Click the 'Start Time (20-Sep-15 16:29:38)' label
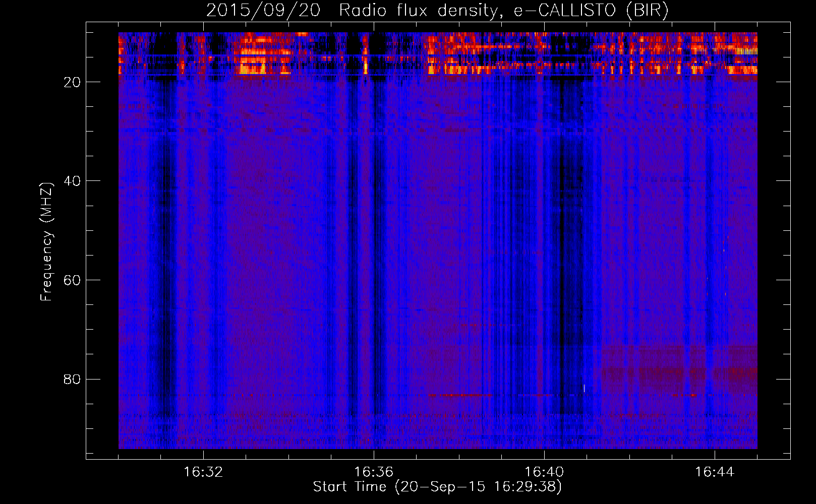This screenshot has width=816, height=504. point(437,487)
